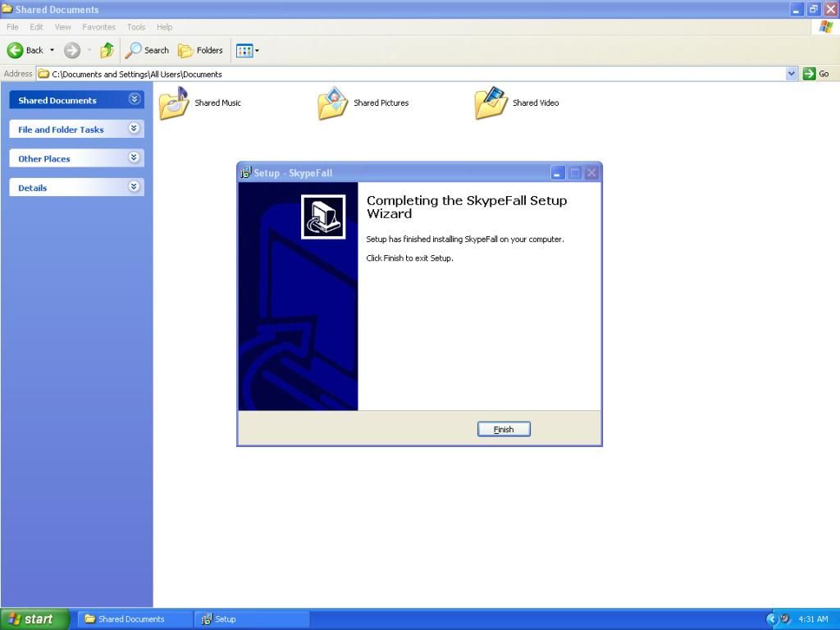Open the Shared Video folder icon
The width and height of the screenshot is (840, 630).
491,103
